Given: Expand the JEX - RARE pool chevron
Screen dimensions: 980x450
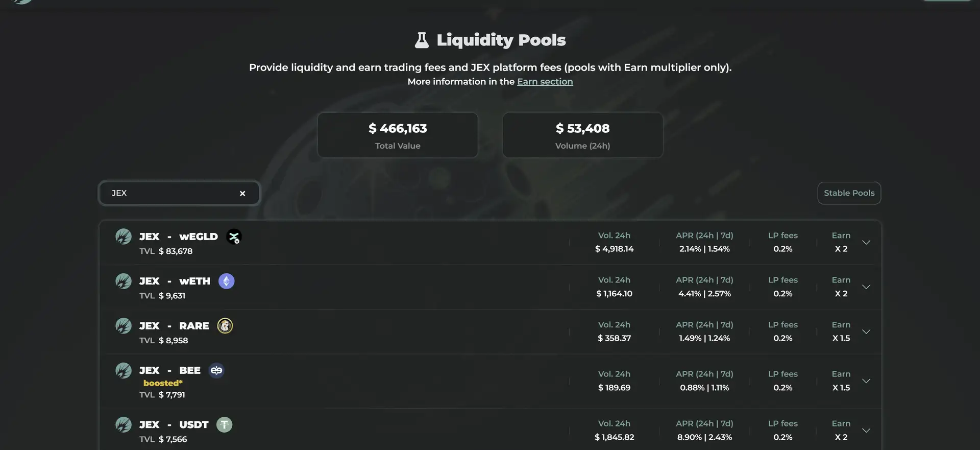Looking at the screenshot, I should pyautogui.click(x=866, y=331).
